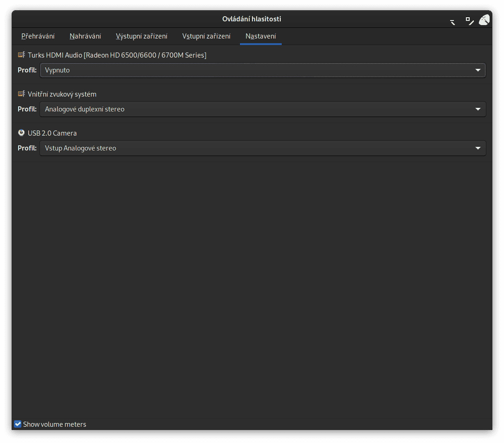This screenshot has width=504, height=443.
Task: Click the sound card icon beside Vnitřní zvukový systém
Action: tap(21, 93)
